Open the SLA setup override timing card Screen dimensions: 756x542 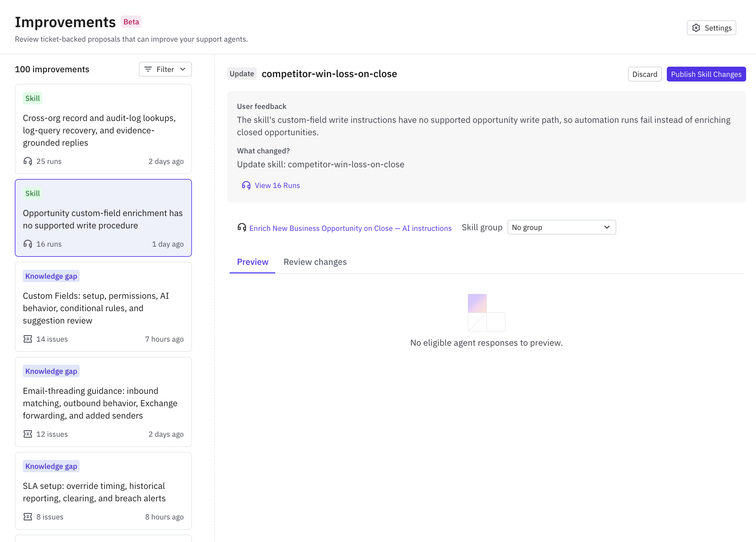(103, 491)
